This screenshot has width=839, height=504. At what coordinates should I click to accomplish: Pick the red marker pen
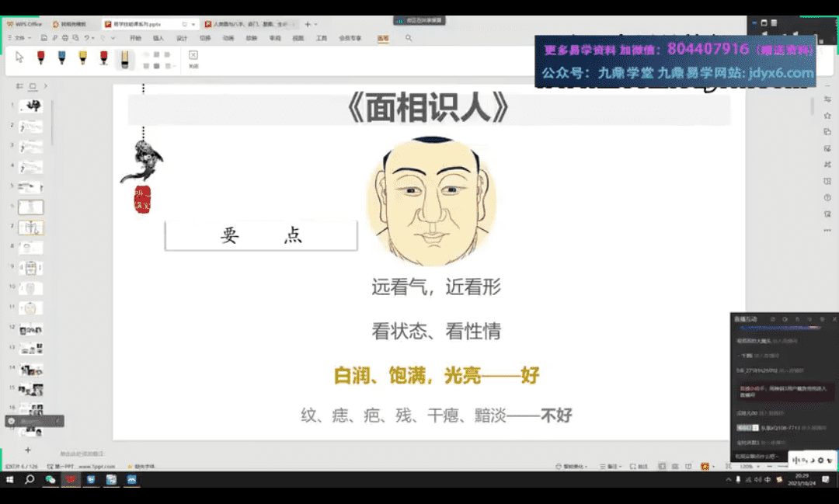(40, 57)
